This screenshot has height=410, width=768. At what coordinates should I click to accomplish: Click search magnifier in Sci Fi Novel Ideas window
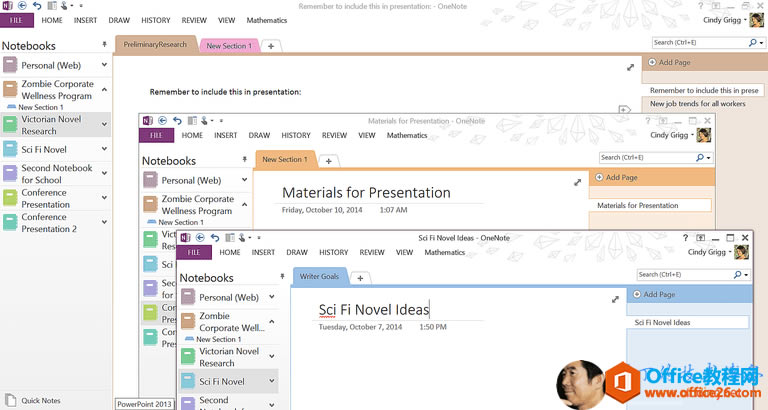(x=738, y=275)
